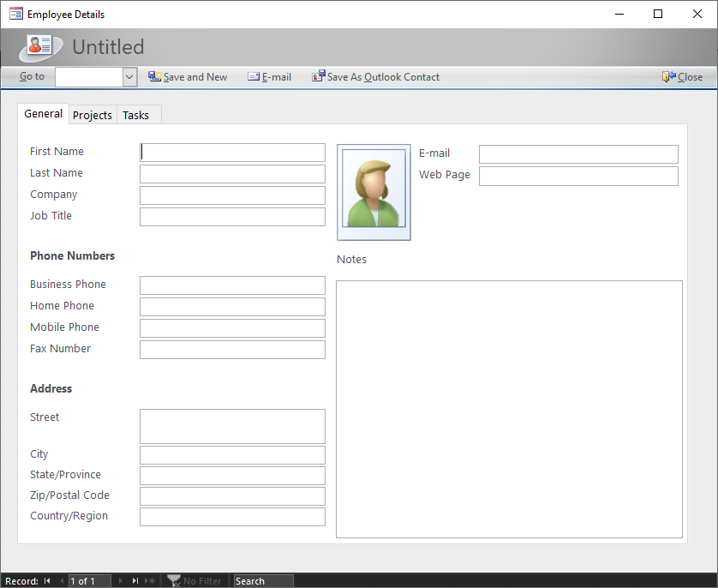The image size is (718, 588).
Task: Click the employee photo placeholder
Action: (374, 192)
